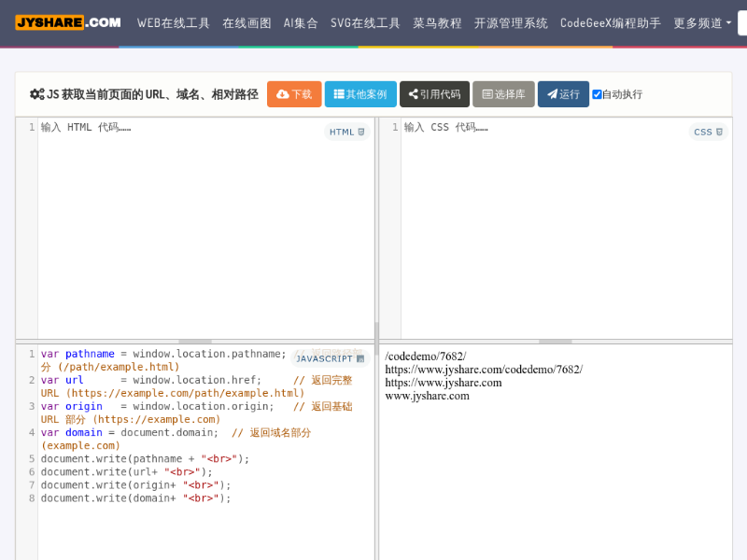
Task: Run the code with 运行 button
Action: click(563, 94)
